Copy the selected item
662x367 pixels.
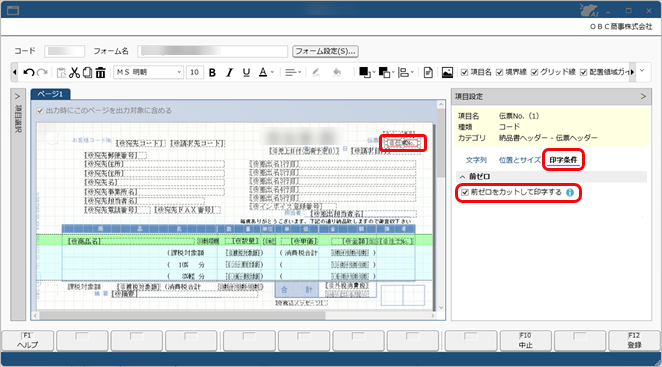87,73
